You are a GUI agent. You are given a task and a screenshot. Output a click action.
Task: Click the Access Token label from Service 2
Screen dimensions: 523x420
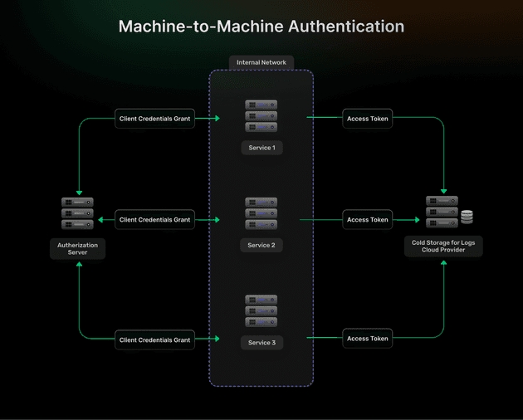(368, 220)
